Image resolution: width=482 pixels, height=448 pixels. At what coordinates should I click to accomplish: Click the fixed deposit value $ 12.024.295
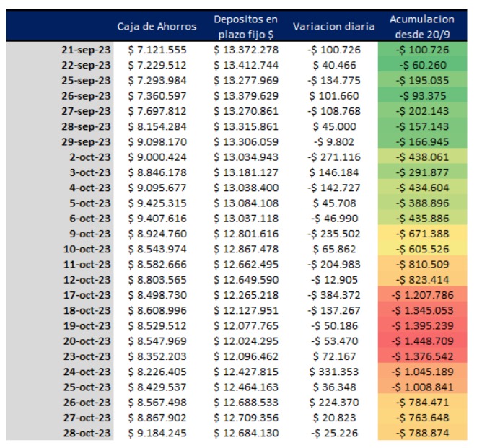click(x=245, y=341)
